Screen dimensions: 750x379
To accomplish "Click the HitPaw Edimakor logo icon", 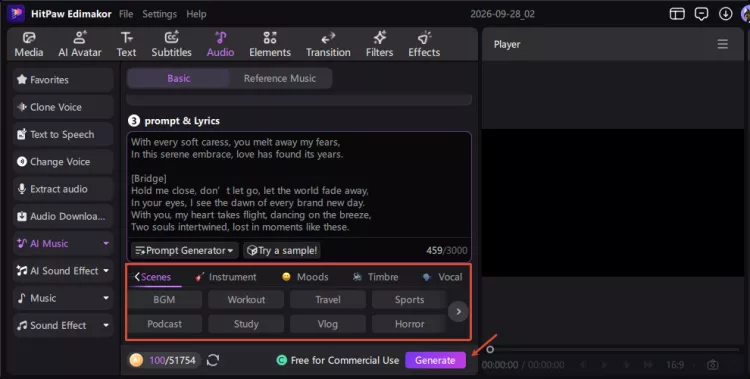I will point(16,13).
